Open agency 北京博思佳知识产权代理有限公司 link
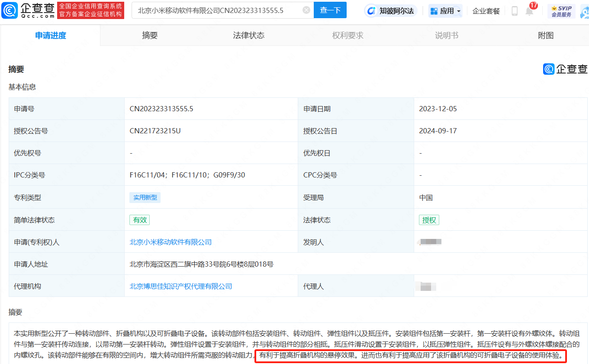Image resolution: width=589 pixels, height=364 pixels. (181, 287)
